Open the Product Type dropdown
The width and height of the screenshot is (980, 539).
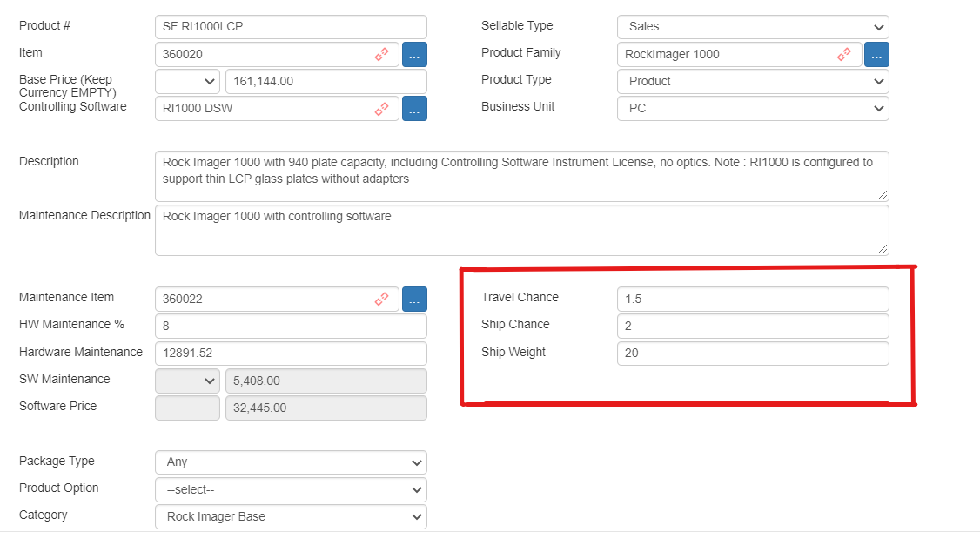pos(753,81)
